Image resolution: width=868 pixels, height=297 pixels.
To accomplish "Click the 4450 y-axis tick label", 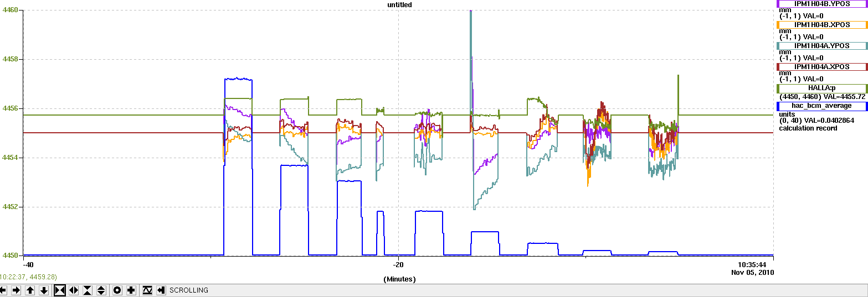I will pos(11,256).
